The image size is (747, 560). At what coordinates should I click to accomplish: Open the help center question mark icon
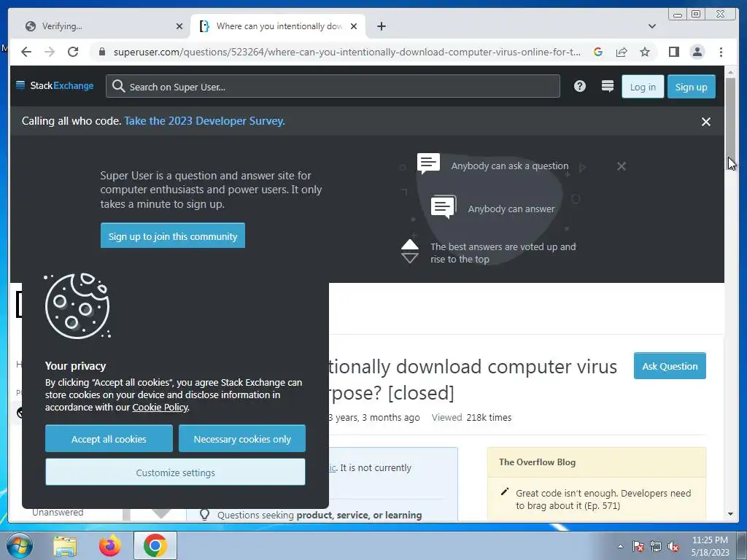click(x=579, y=86)
